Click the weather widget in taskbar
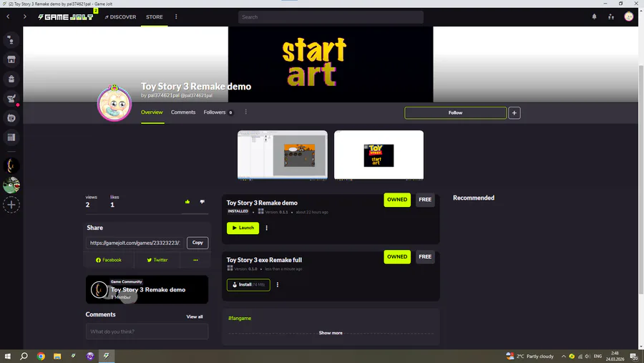This screenshot has width=644, height=363. (x=530, y=357)
